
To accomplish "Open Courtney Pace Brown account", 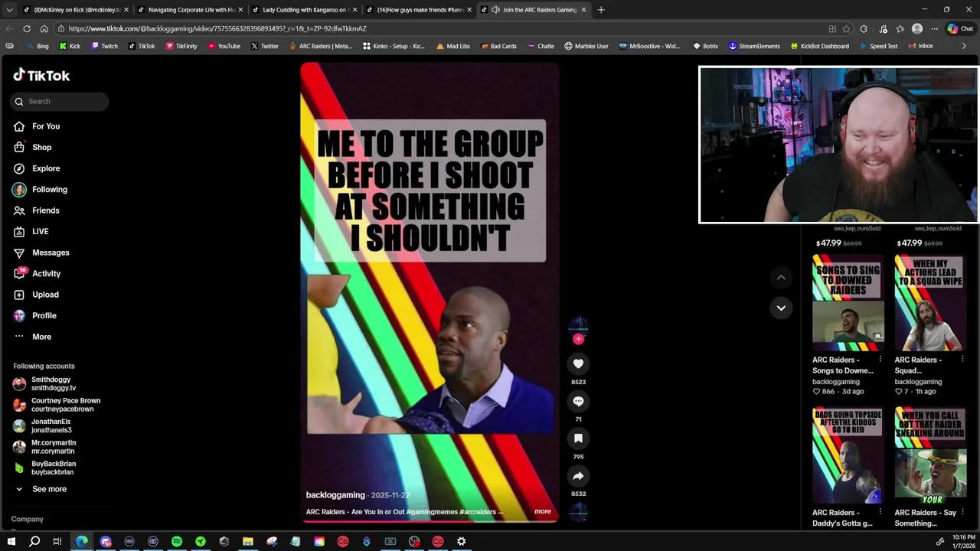I will [57, 405].
